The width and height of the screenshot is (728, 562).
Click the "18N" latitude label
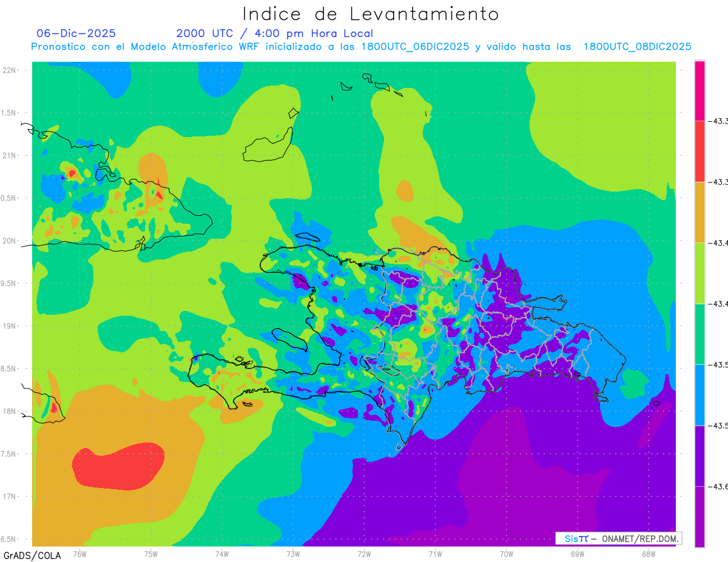10,411
